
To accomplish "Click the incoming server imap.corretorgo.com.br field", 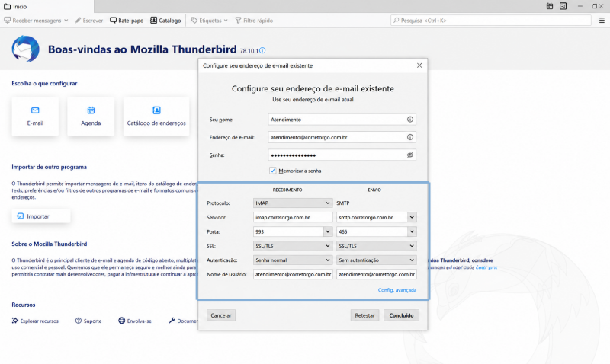I will click(293, 217).
